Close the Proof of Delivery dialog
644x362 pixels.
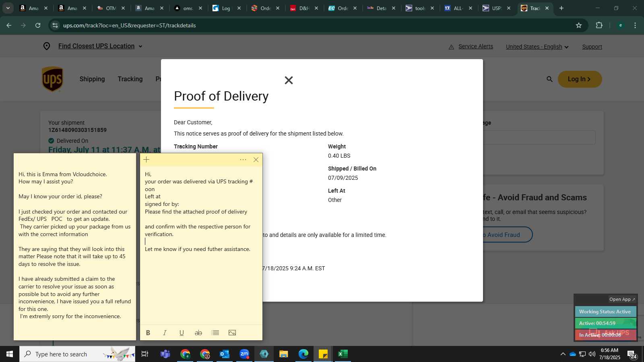(x=289, y=80)
